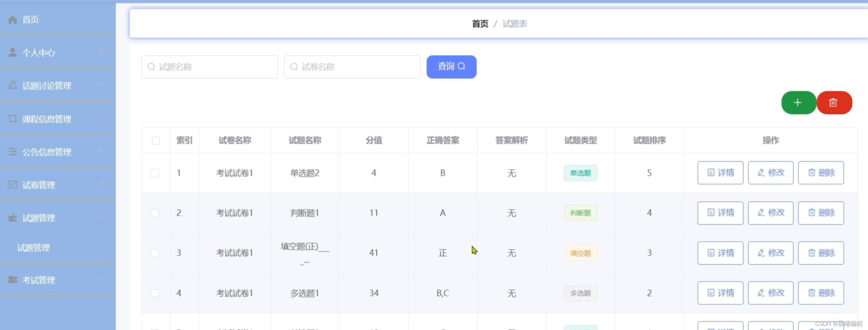The width and height of the screenshot is (868, 330).
Task: Collapse the 试题管理 menu chevron
Action: click(101, 217)
